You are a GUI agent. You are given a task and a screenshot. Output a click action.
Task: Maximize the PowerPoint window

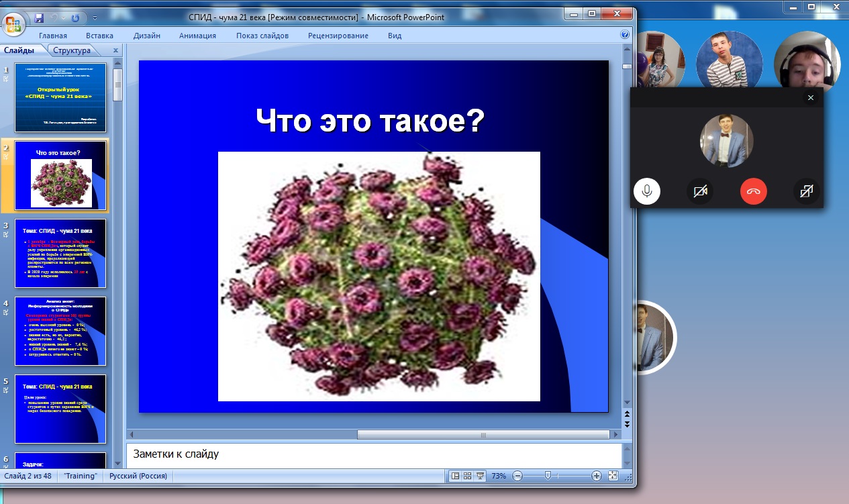tap(593, 13)
